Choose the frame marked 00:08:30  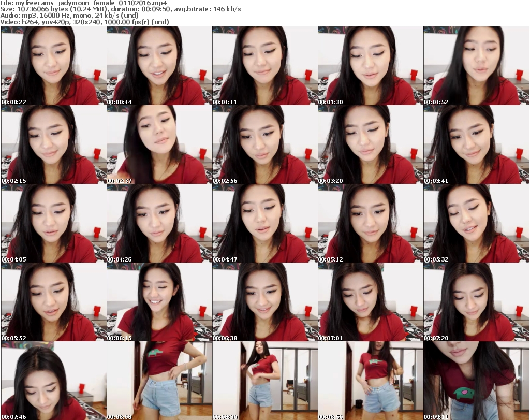click(264, 381)
